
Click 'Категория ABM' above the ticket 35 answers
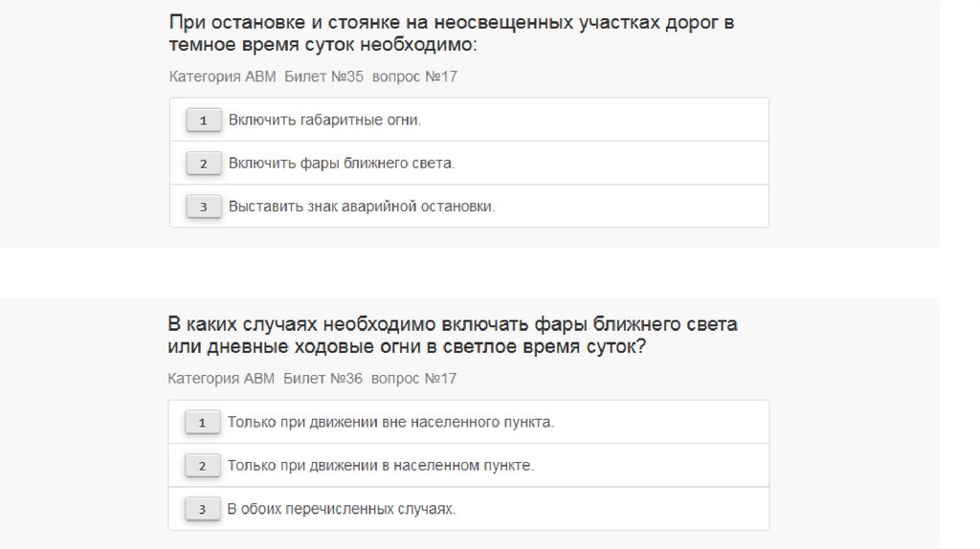222,77
